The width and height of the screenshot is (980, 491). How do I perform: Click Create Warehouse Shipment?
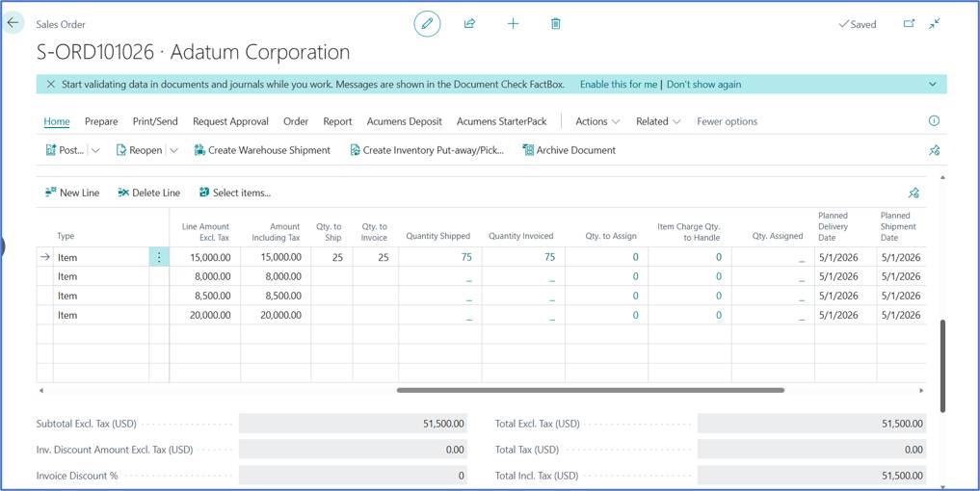pos(262,150)
